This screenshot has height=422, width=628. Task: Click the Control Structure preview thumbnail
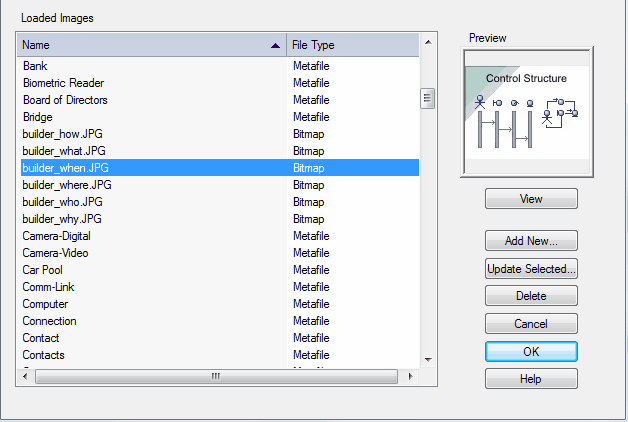(527, 112)
